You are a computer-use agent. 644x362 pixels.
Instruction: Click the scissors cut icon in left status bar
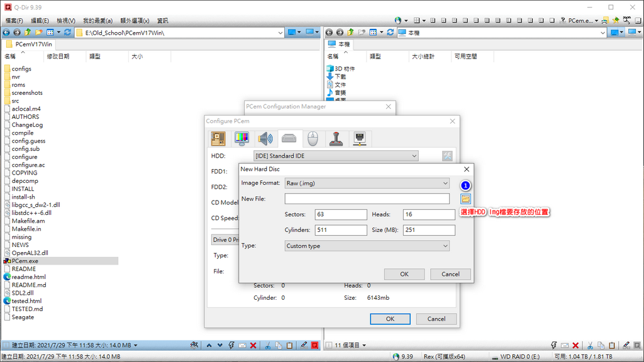268,346
